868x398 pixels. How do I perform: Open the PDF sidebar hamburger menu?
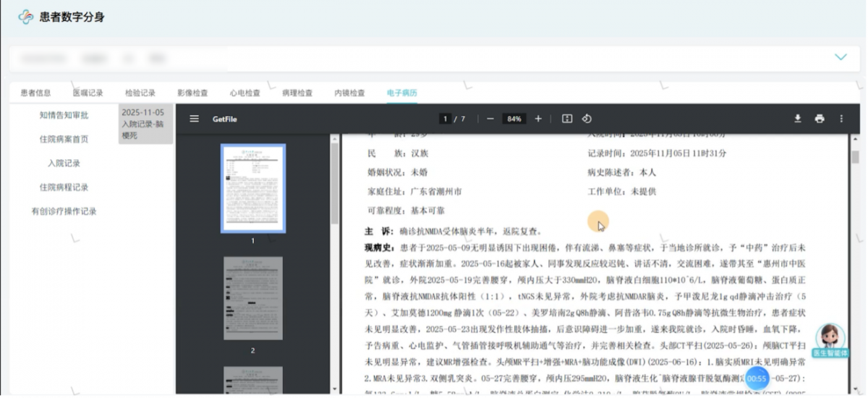(194, 119)
